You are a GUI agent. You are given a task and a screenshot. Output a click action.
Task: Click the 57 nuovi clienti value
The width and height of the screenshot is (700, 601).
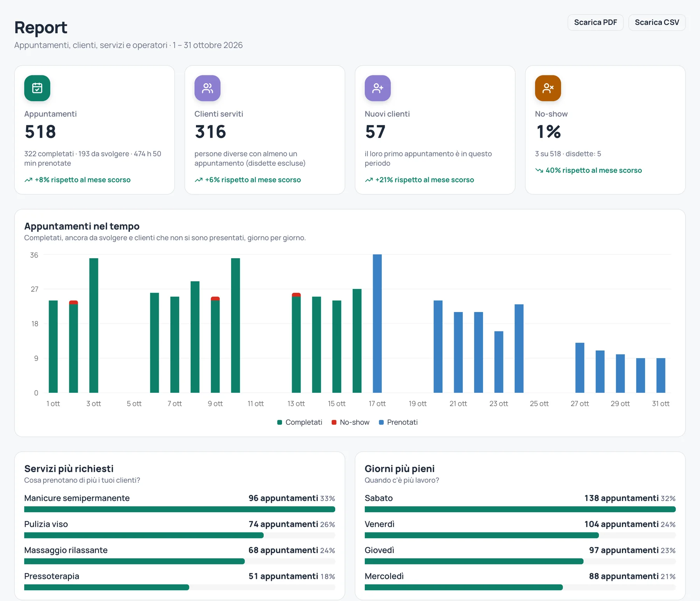point(375,131)
